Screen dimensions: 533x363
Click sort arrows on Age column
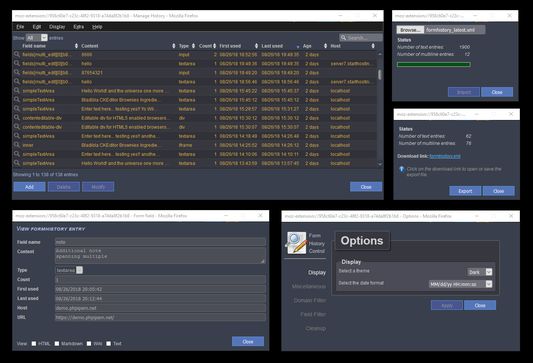pyautogui.click(x=325, y=46)
